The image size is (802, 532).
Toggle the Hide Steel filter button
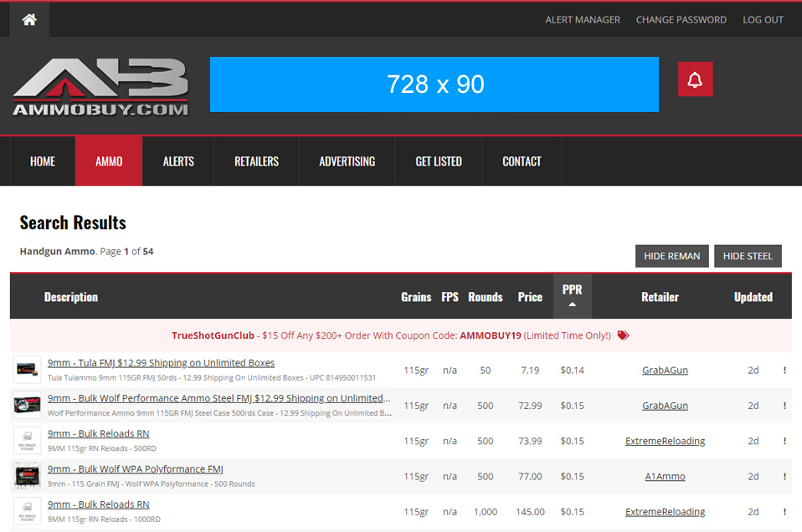point(748,256)
